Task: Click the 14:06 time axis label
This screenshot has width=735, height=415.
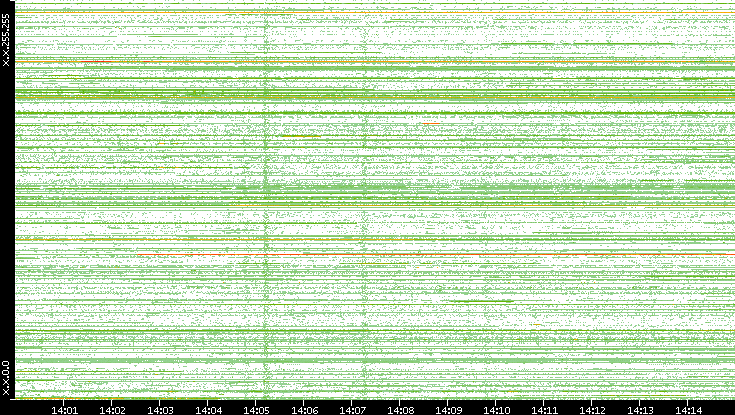Action: click(304, 410)
